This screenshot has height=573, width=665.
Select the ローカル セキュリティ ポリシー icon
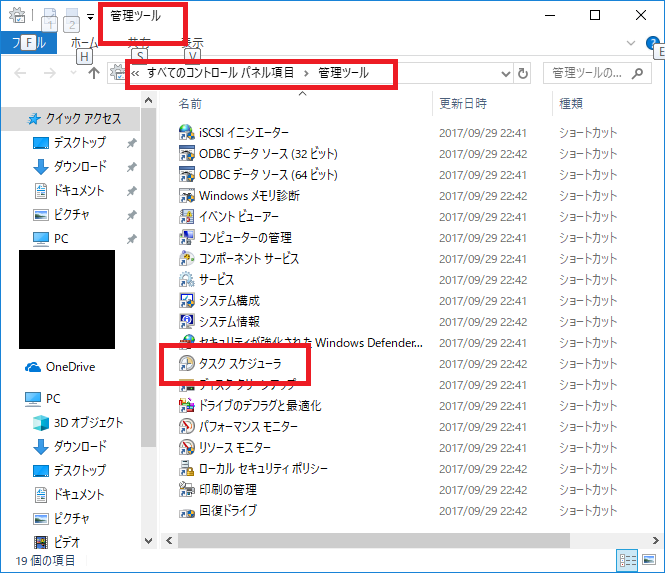187,468
